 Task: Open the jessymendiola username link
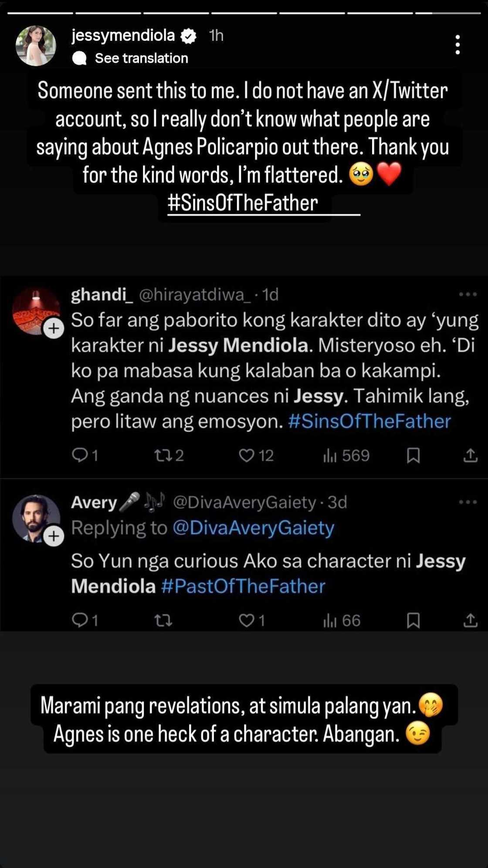[123, 35]
